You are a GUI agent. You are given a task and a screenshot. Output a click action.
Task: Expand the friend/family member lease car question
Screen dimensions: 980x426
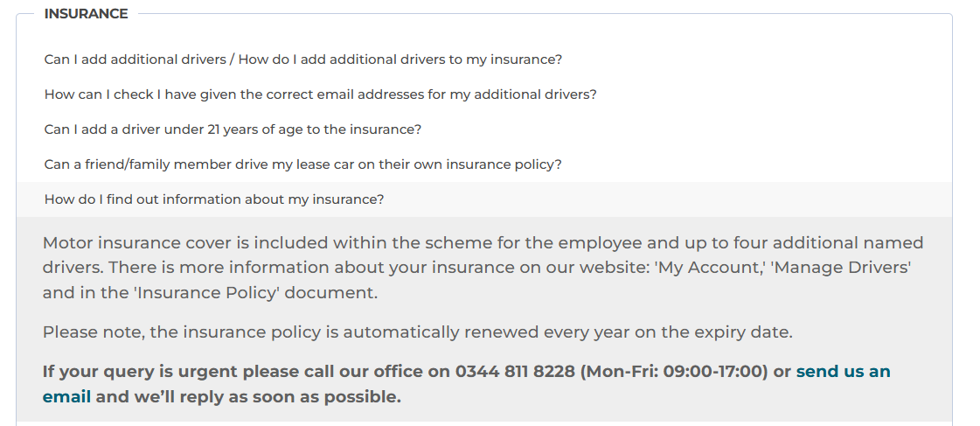(x=302, y=164)
